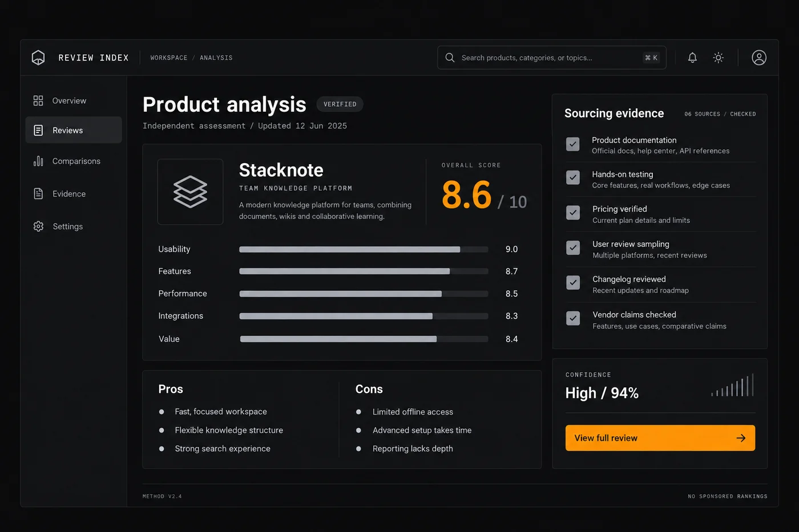Viewport: 799px width, 532px height.
Task: Click the 8.6 overall score value
Action: [466, 195]
